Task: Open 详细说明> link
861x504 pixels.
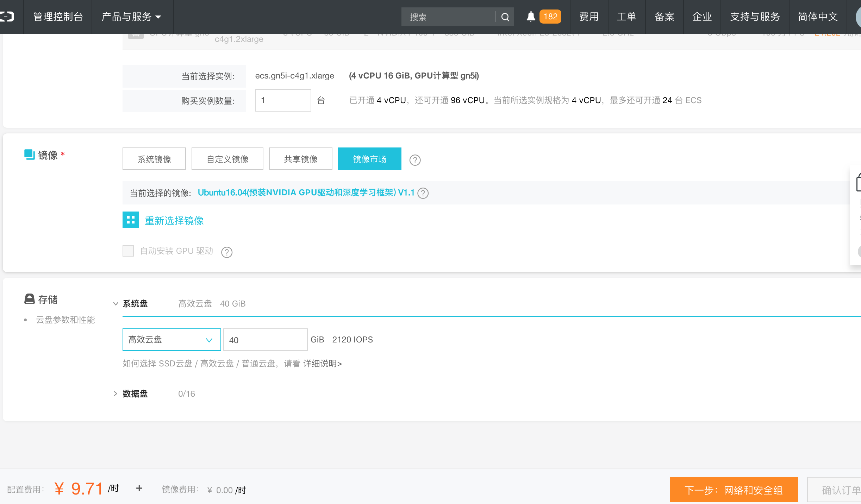Action: pyautogui.click(x=323, y=364)
